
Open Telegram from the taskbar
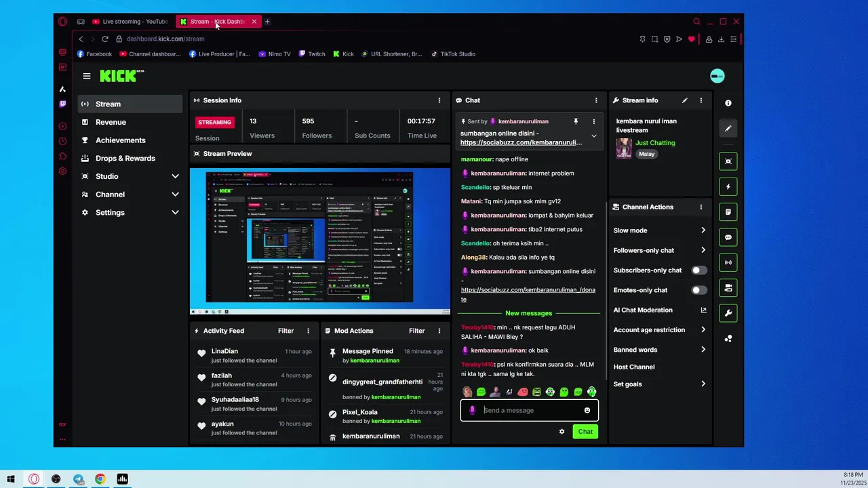click(x=78, y=479)
